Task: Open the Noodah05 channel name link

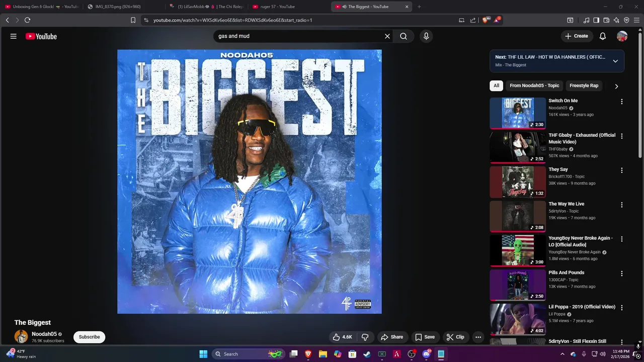Action: [44, 334]
